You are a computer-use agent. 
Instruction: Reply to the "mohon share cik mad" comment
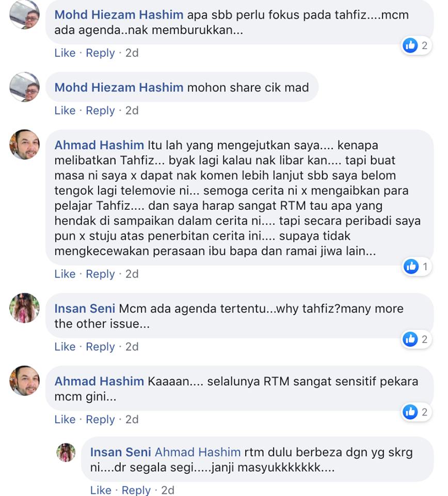(x=100, y=111)
